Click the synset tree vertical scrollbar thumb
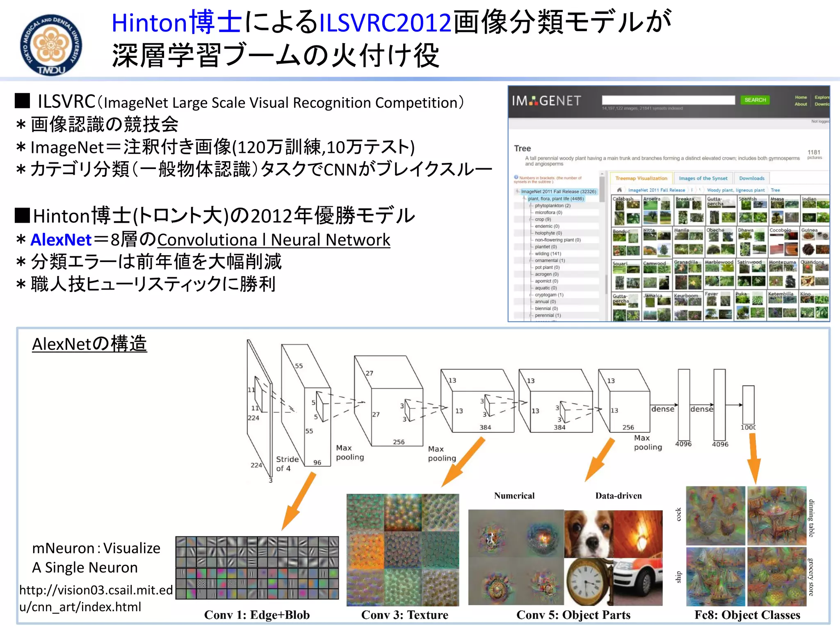The width and height of the screenshot is (840, 630). click(602, 189)
